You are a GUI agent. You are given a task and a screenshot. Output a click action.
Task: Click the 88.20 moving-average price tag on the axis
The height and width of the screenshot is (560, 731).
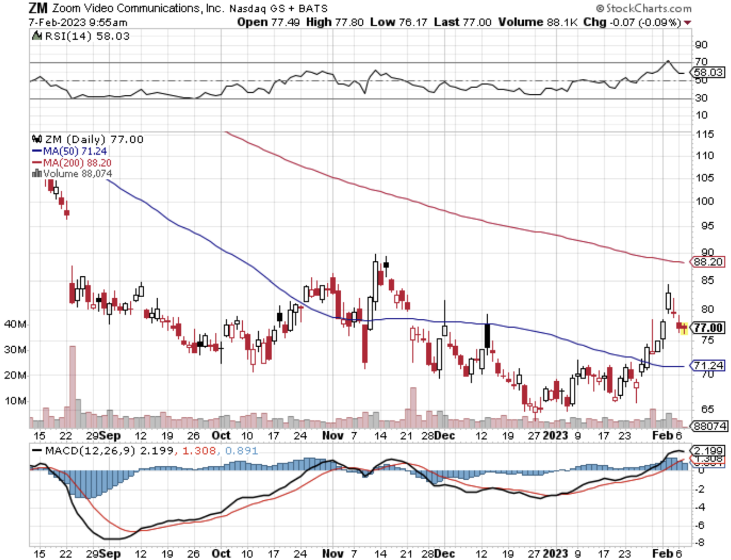tap(708, 262)
